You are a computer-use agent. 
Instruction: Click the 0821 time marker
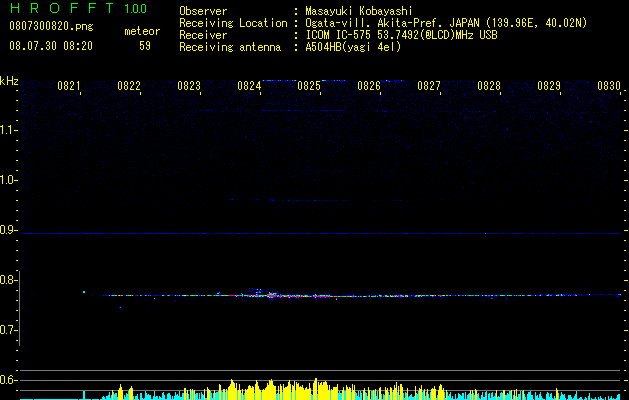click(69, 86)
